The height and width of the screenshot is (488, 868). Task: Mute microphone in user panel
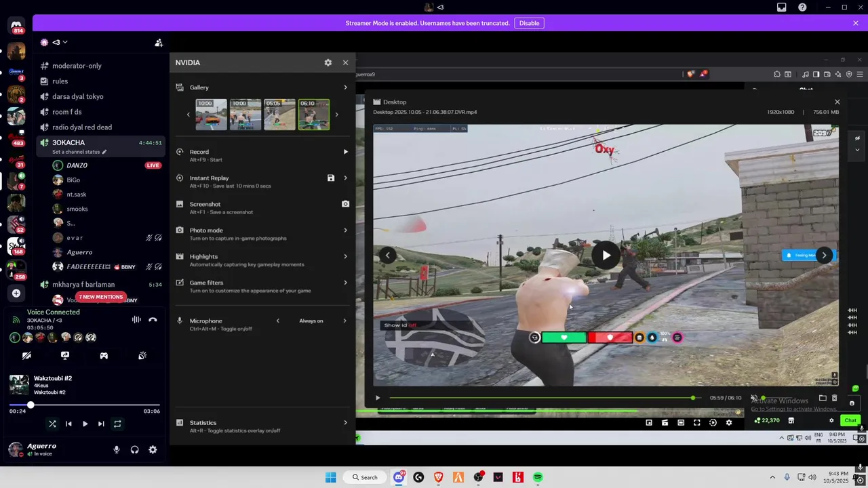click(117, 449)
